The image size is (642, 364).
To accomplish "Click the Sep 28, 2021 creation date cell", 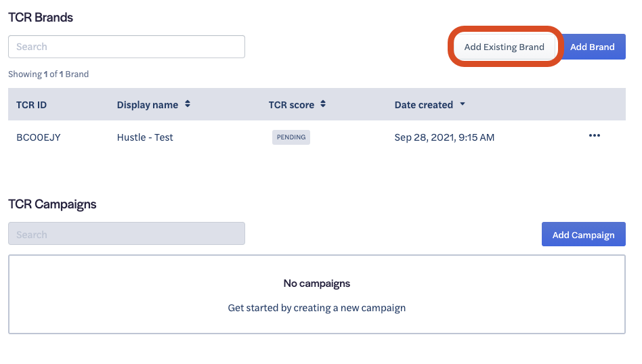I will pyautogui.click(x=444, y=137).
